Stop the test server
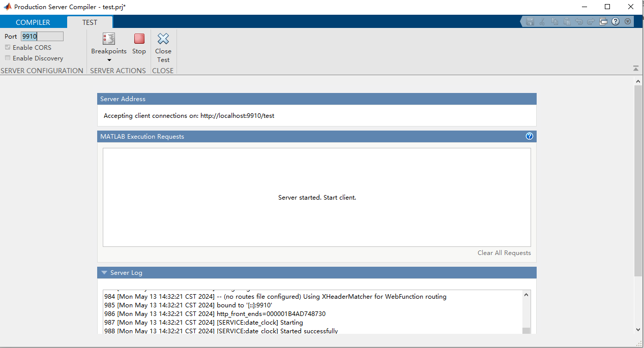Screen dimensions: 644x348 coord(139,44)
